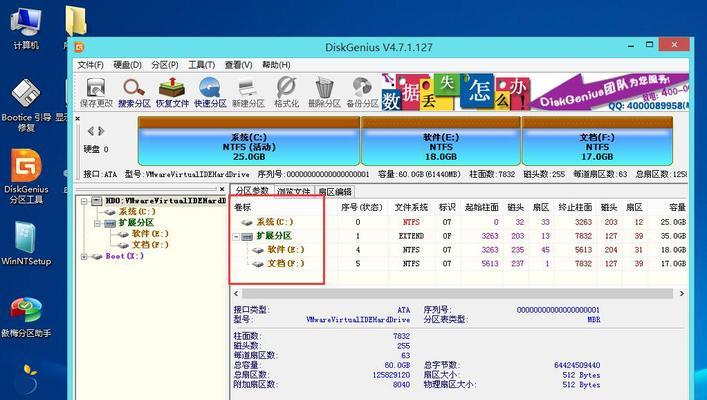The image size is (707, 400).
Task: Open the 帮助(H) menu
Action: pyautogui.click(x=276, y=65)
